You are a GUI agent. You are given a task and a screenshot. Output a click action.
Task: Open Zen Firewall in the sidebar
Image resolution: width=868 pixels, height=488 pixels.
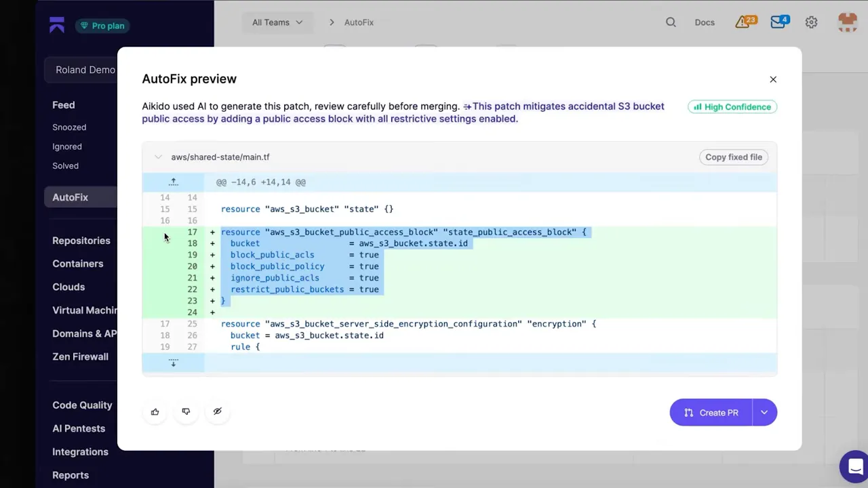click(80, 357)
